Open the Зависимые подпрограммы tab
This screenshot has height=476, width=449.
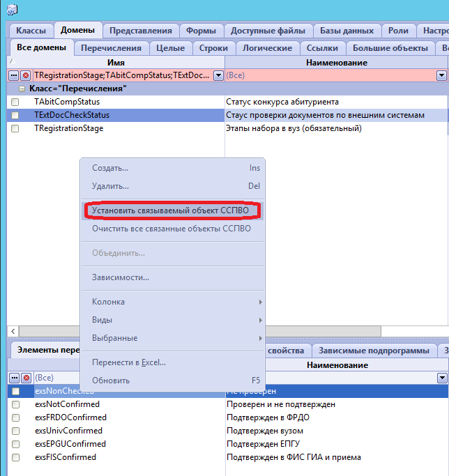[x=374, y=351]
